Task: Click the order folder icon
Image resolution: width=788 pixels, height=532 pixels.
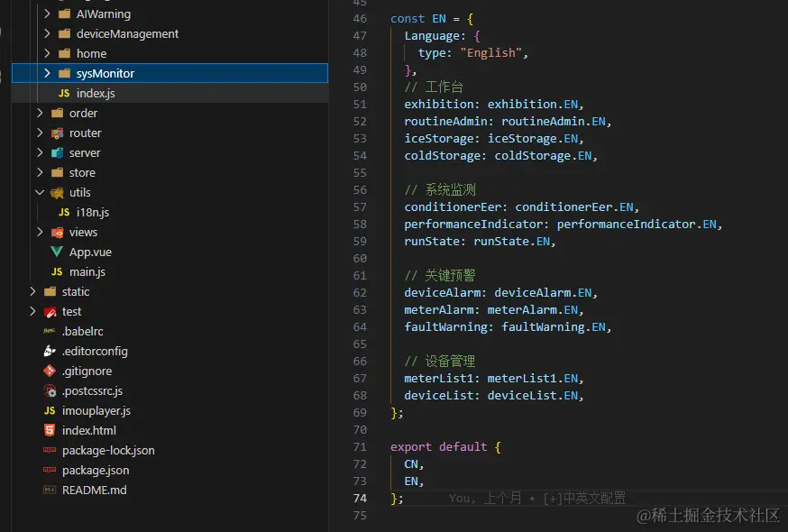Action: [58, 113]
